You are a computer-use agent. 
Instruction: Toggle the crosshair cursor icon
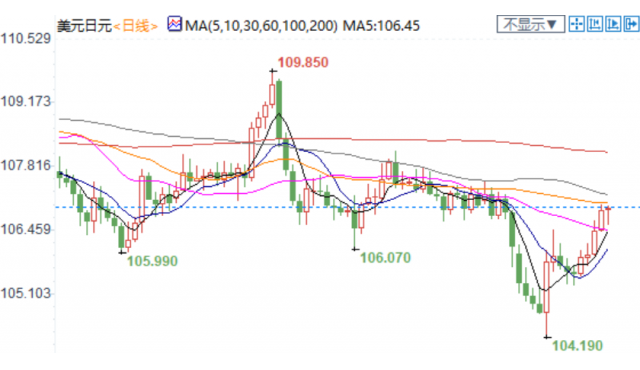coord(576,24)
